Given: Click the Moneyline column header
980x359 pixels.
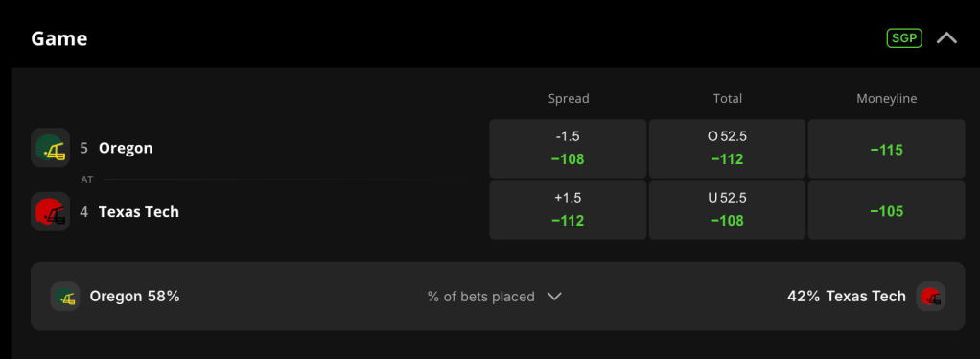Looking at the screenshot, I should coord(886,98).
